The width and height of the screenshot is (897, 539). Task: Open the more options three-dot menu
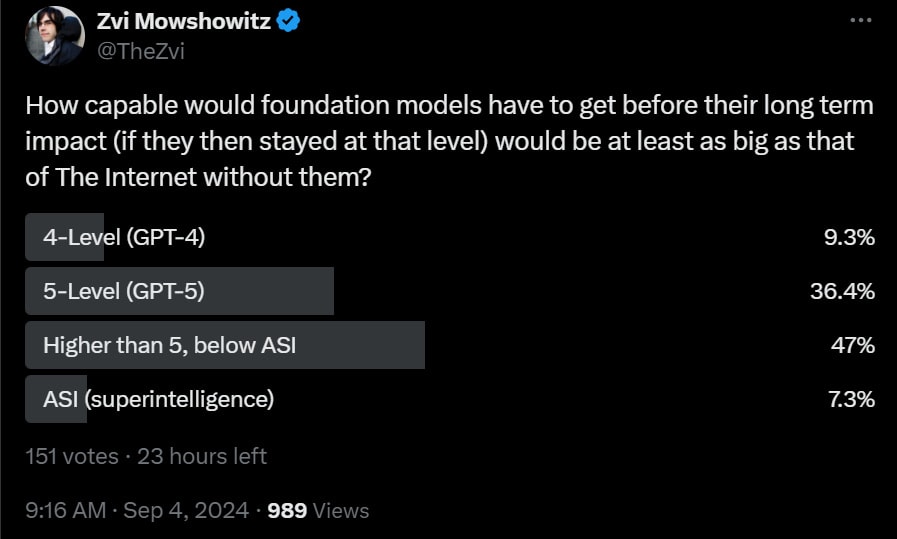tap(860, 20)
